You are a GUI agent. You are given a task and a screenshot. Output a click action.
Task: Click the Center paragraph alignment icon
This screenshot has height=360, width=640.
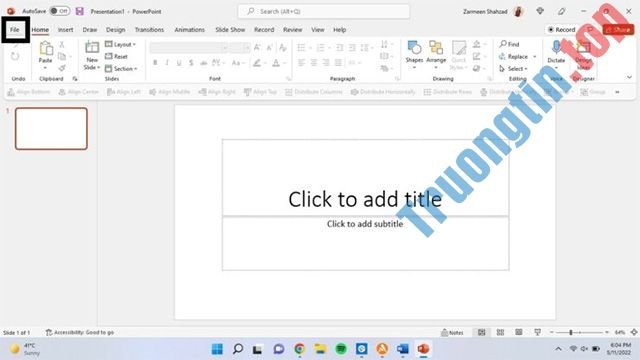pyautogui.click(x=313, y=62)
